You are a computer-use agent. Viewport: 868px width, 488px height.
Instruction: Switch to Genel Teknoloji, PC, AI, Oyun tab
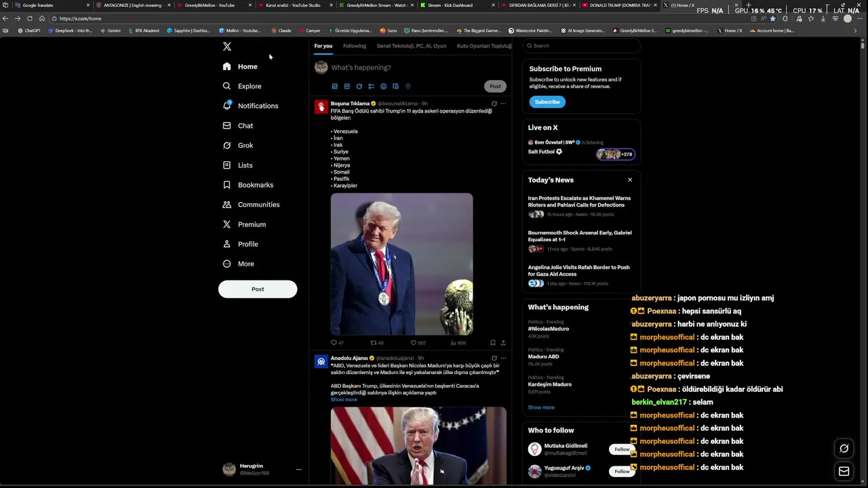tap(411, 46)
